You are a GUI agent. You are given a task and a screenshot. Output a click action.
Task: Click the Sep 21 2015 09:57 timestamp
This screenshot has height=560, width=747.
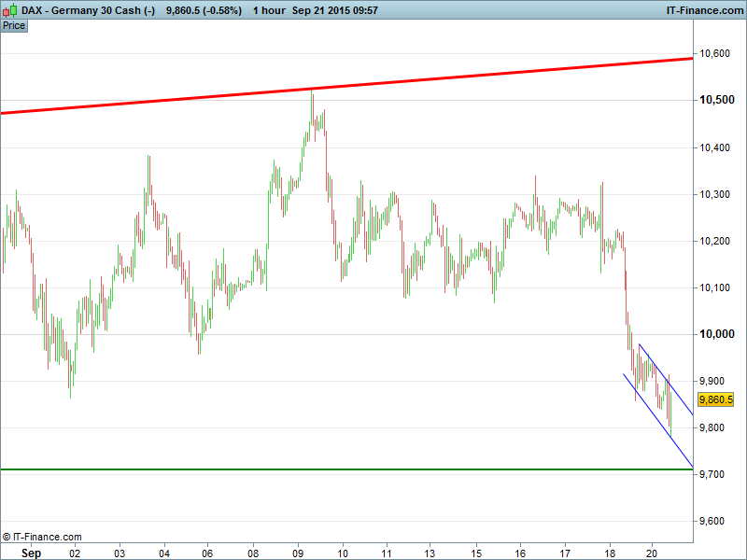coord(334,10)
